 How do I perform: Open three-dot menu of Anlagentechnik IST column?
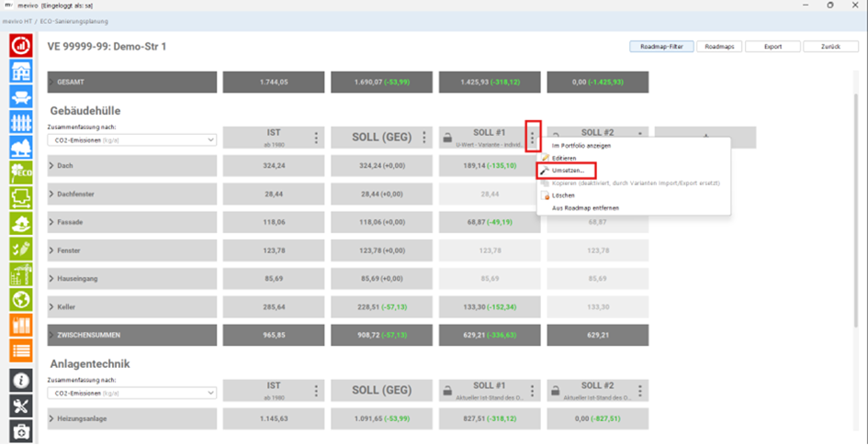click(x=316, y=390)
